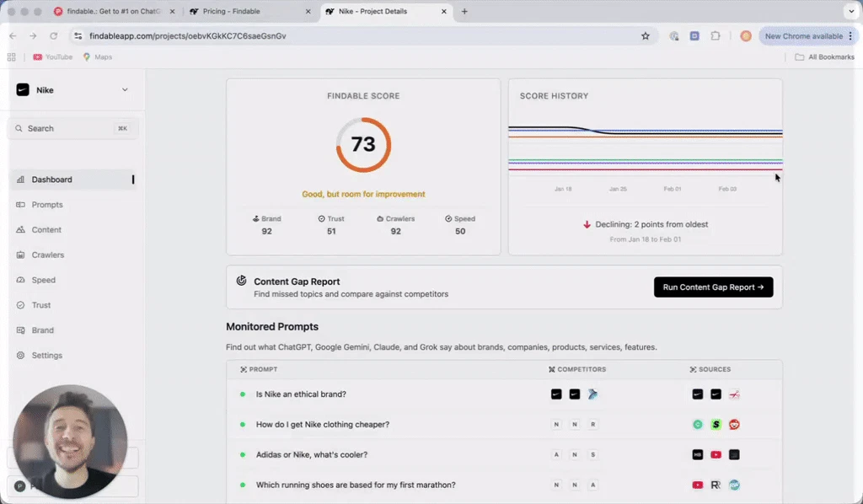Click the SOURCES column header
This screenshot has width=863, height=504.
(710, 369)
